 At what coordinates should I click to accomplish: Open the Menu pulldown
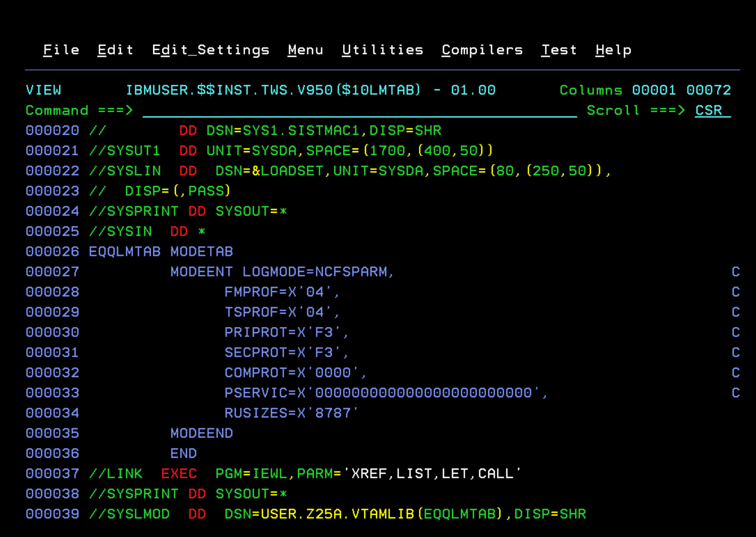[x=306, y=49]
